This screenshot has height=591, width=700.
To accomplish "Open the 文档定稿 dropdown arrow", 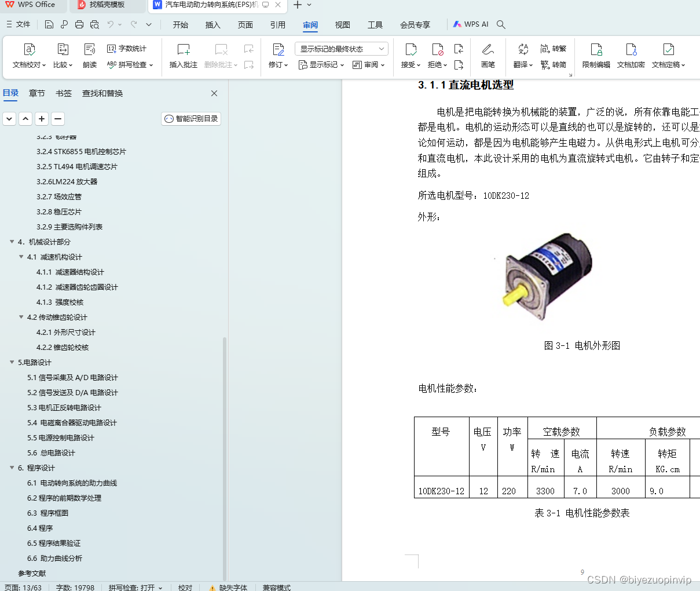I will pyautogui.click(x=683, y=65).
